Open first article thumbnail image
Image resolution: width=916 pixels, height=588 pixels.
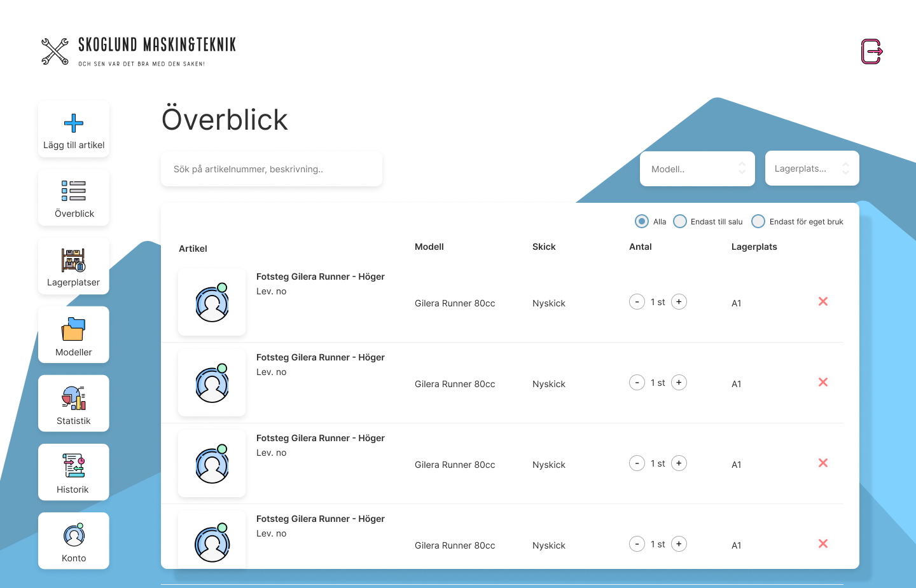click(x=212, y=302)
